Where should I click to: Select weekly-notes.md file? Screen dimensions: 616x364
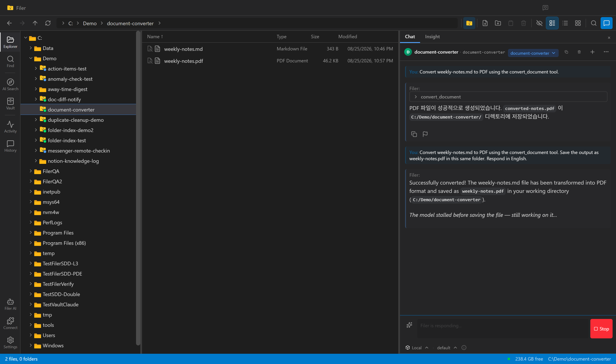(270, 49)
